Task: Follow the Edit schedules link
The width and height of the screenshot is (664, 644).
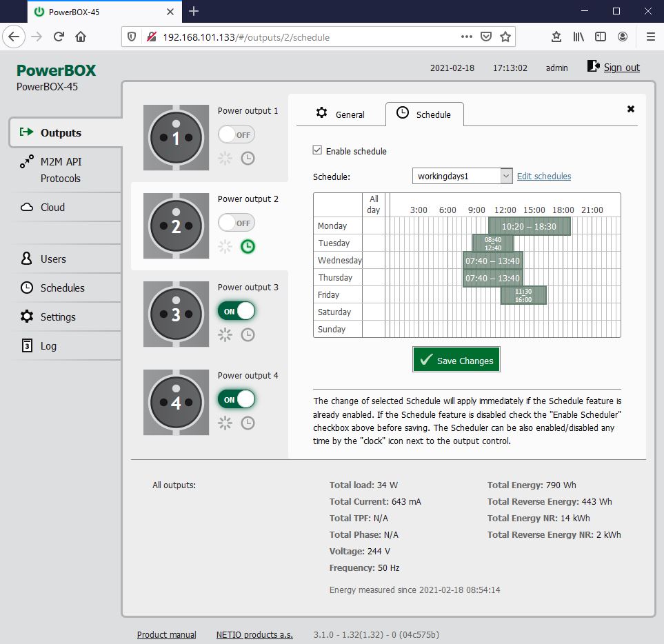Action: tap(544, 176)
